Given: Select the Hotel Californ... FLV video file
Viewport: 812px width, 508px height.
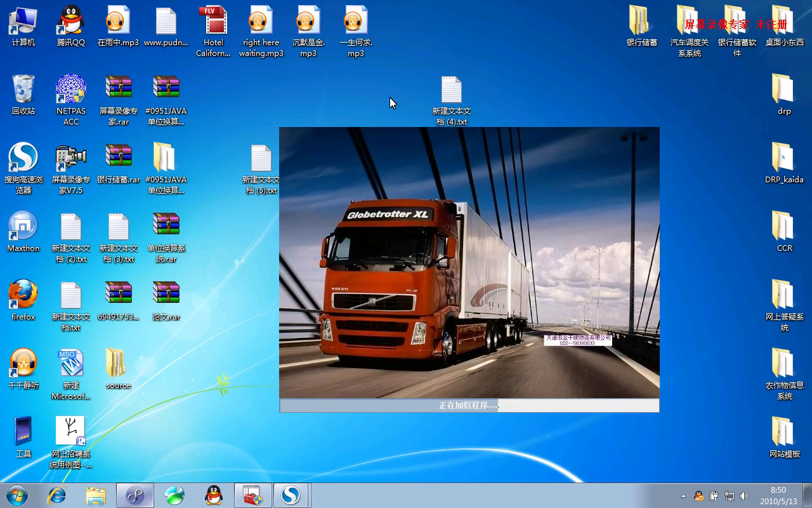Looking at the screenshot, I should coord(214,30).
